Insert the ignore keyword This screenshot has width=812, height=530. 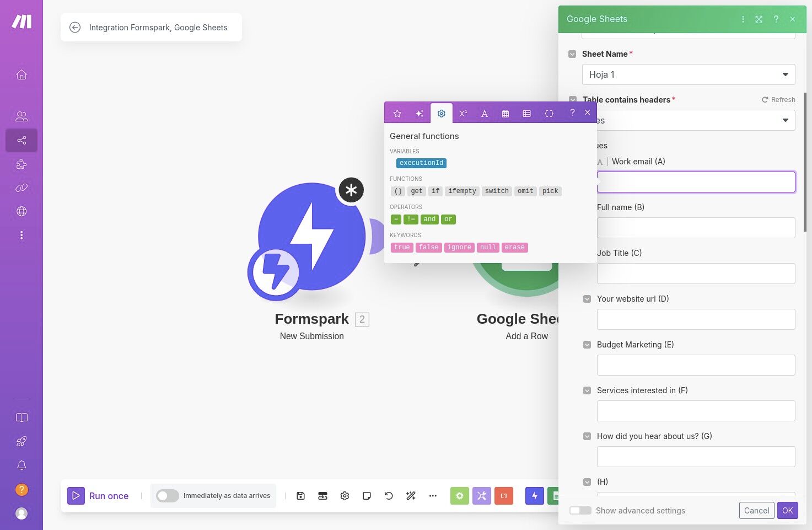coord(459,248)
